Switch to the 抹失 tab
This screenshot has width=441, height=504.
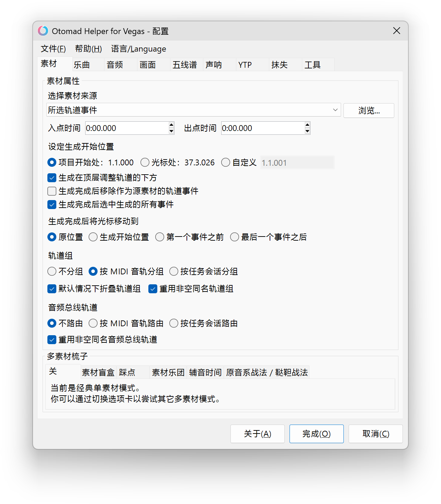coord(286,65)
